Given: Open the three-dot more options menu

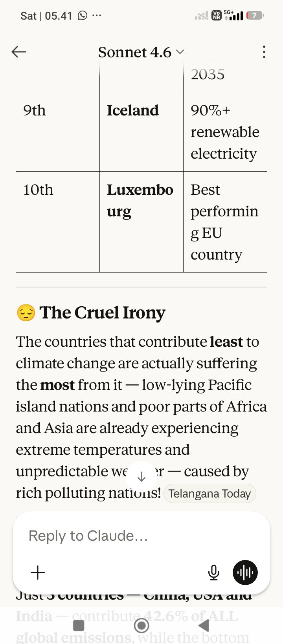Looking at the screenshot, I should (264, 52).
